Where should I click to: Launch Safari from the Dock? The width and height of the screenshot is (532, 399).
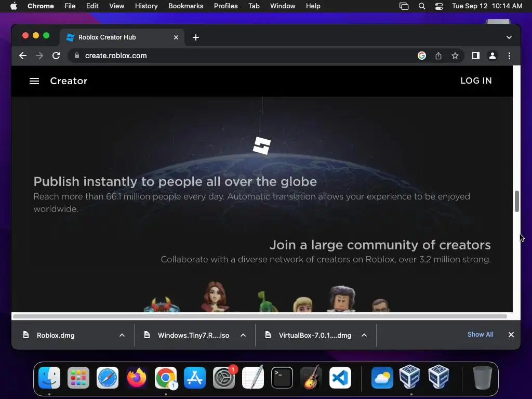(108, 378)
